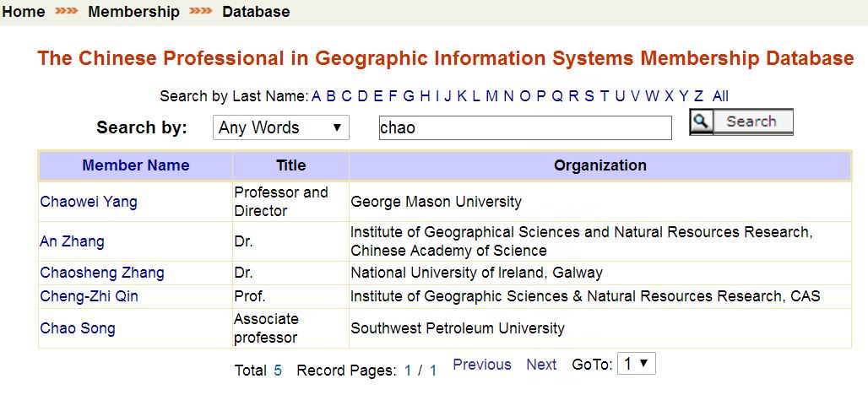Open Chao Song's member profile
This screenshot has height=395, width=868.
click(x=78, y=328)
